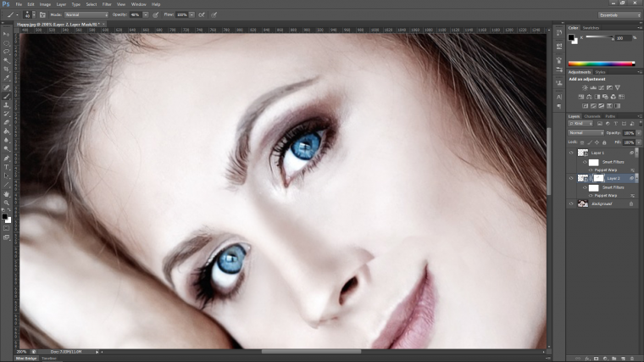644x362 pixels.
Task: Hide the Background layer
Action: click(571, 203)
